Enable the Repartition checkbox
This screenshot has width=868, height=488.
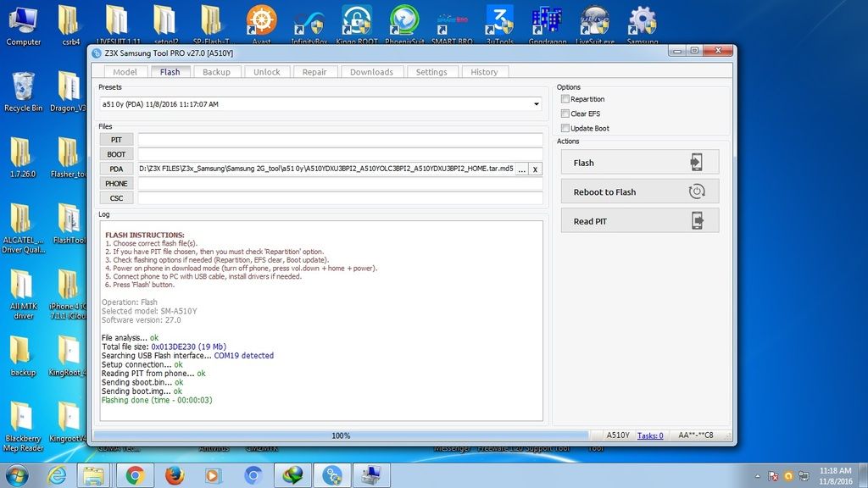(x=565, y=99)
